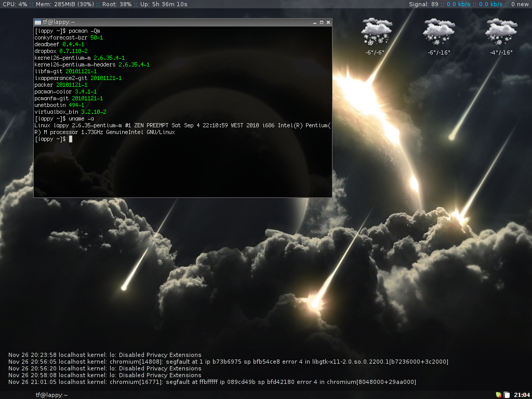532x399 pixels.
Task: Click the 'deadbeef 0.4.4-1' line
Action: (59, 45)
